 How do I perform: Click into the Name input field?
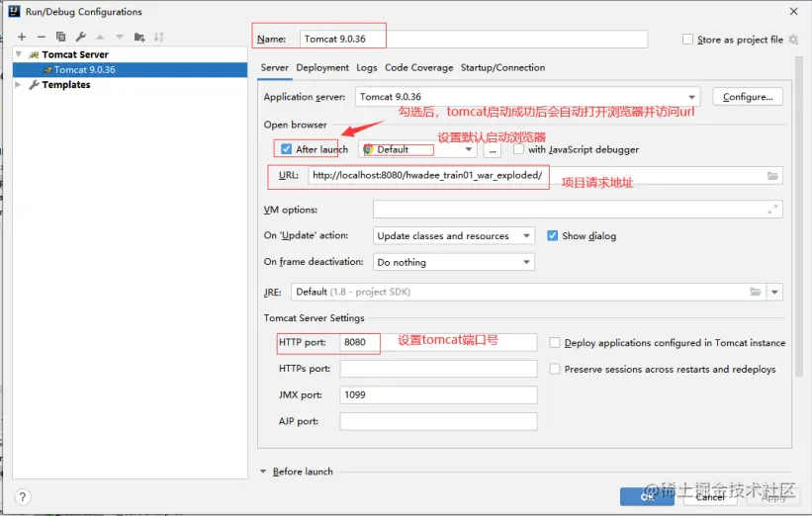[474, 39]
